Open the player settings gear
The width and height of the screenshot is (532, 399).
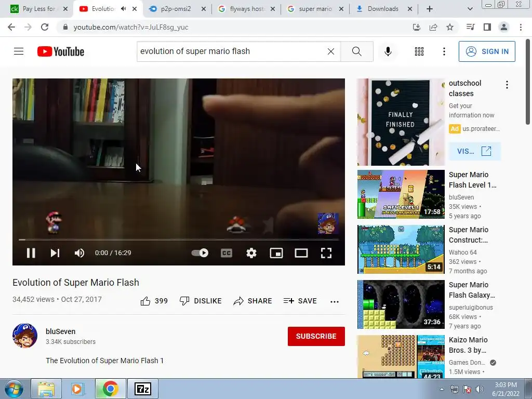point(251,253)
